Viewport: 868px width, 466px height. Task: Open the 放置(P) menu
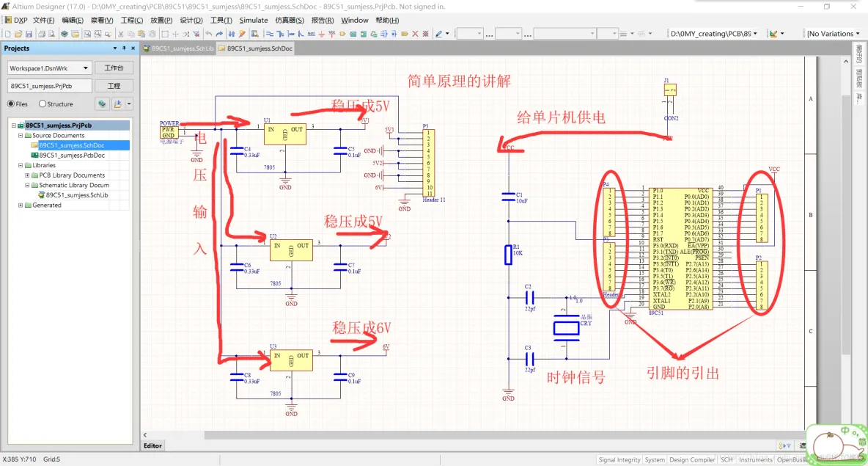coord(161,20)
